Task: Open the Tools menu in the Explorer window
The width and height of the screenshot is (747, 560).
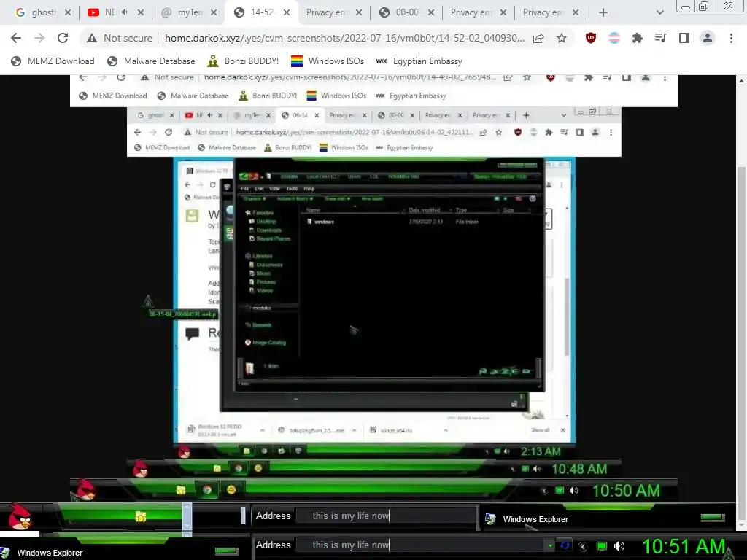Action: [292, 189]
